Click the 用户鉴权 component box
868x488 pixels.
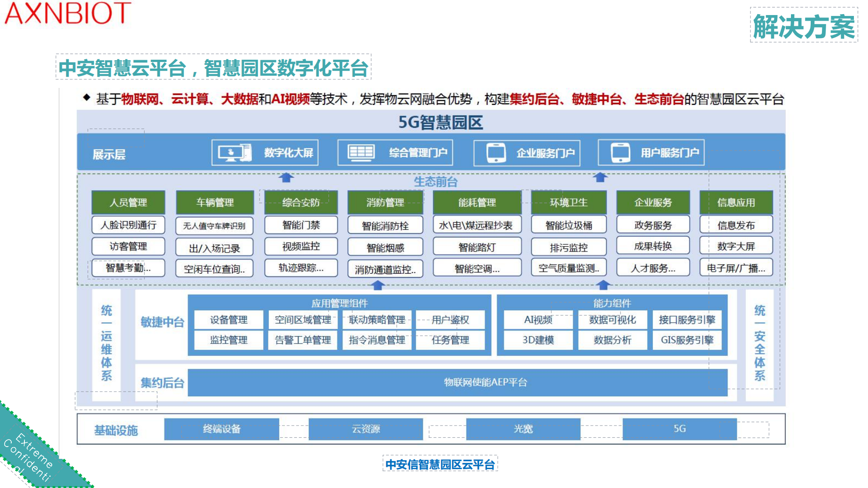[450, 320]
